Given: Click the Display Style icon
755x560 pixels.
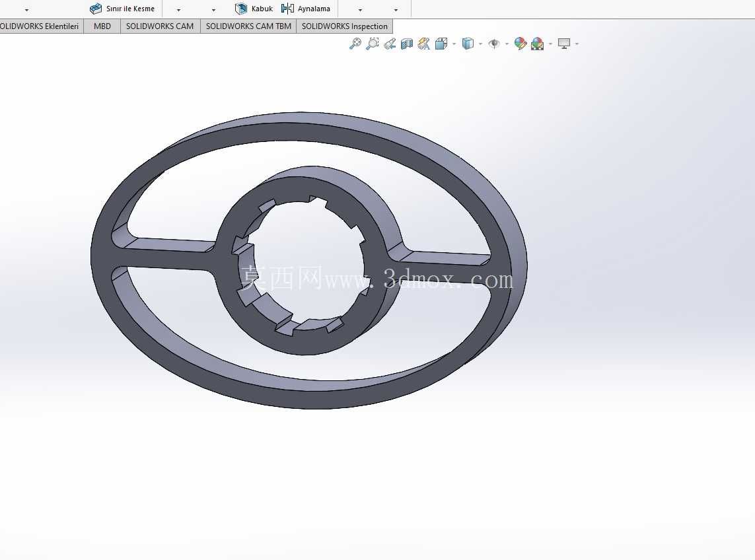Looking at the screenshot, I should click(x=468, y=44).
